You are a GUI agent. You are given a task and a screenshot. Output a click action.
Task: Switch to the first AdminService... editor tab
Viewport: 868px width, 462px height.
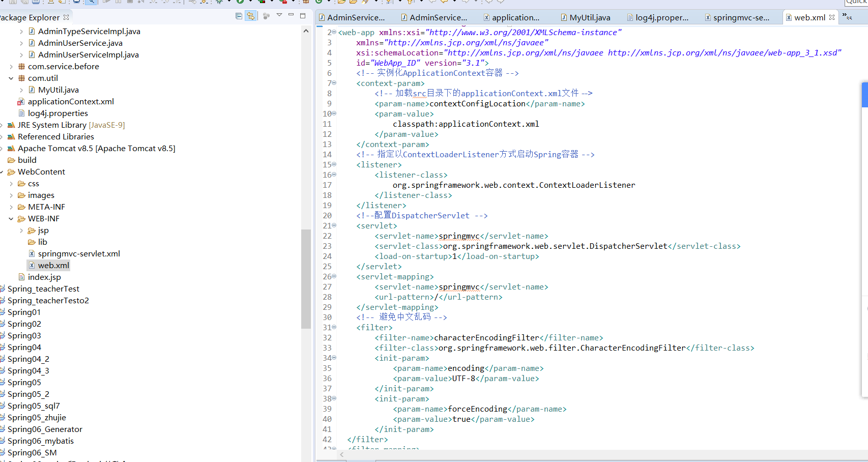(352, 17)
